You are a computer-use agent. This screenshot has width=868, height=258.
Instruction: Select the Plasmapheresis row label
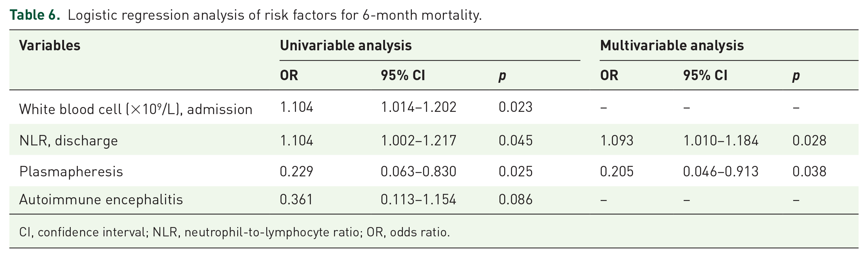point(71,172)
